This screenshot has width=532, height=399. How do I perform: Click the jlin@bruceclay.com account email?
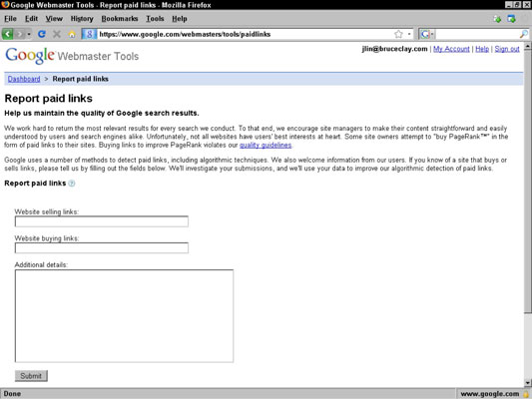[x=394, y=49]
